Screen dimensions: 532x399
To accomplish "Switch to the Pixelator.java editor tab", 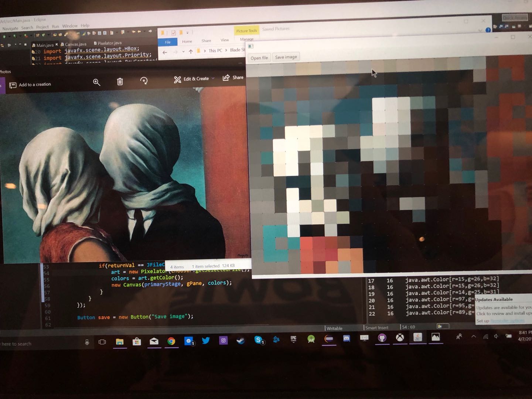I will click(x=108, y=43).
